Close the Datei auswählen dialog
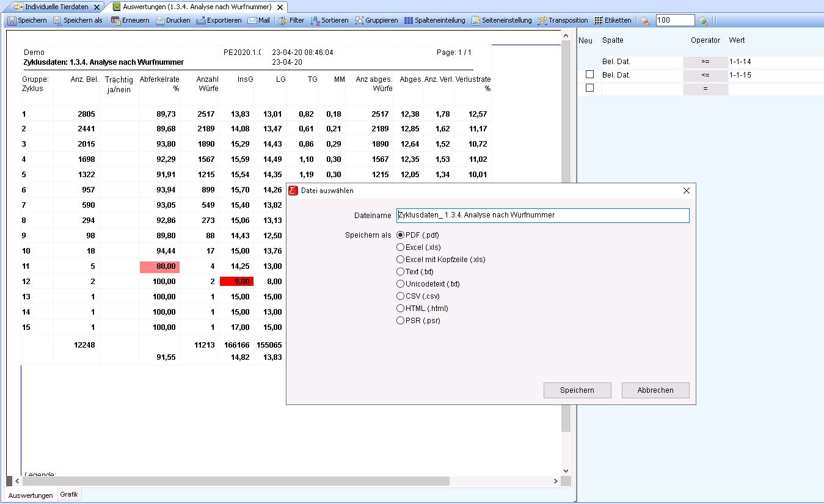 point(686,191)
